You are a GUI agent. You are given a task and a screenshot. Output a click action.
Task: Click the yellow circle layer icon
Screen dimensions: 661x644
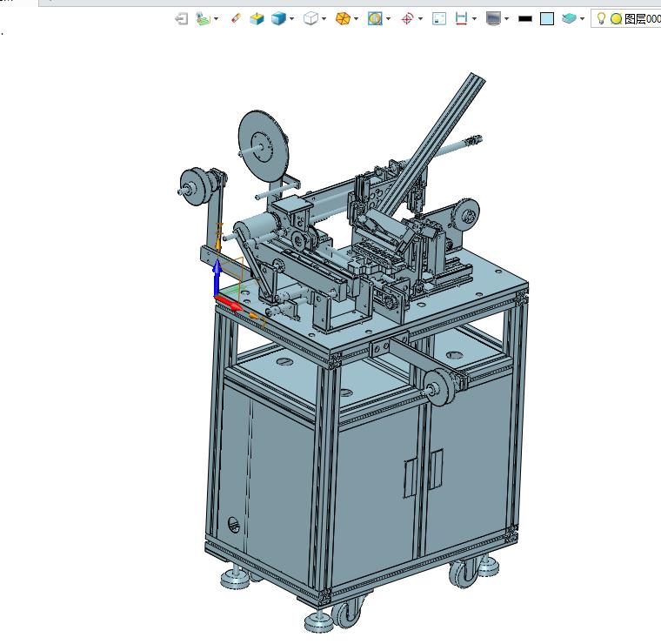point(616,19)
